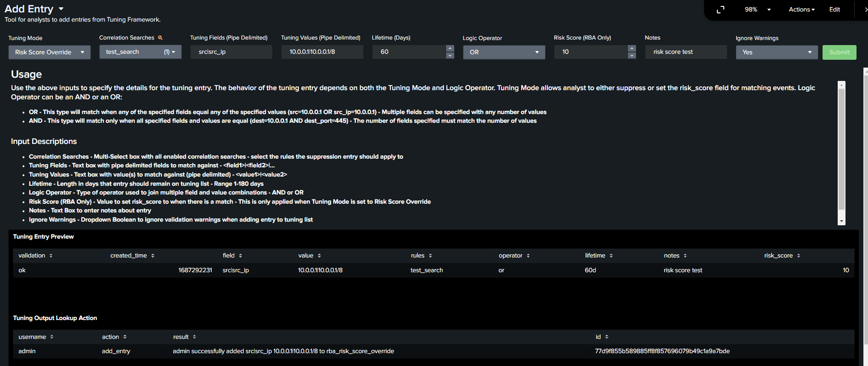
Task: Sort preview table by validation column
Action: click(x=35, y=256)
